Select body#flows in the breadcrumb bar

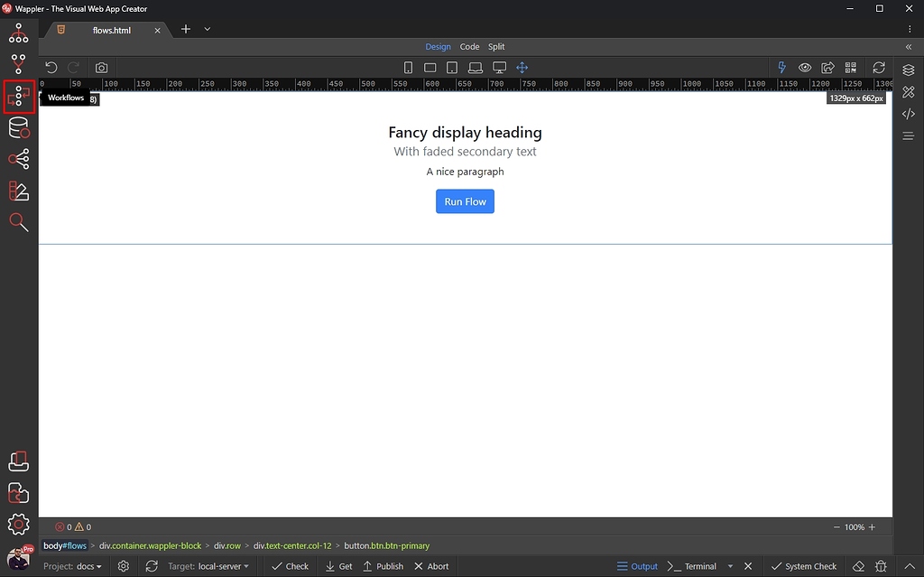coord(64,545)
